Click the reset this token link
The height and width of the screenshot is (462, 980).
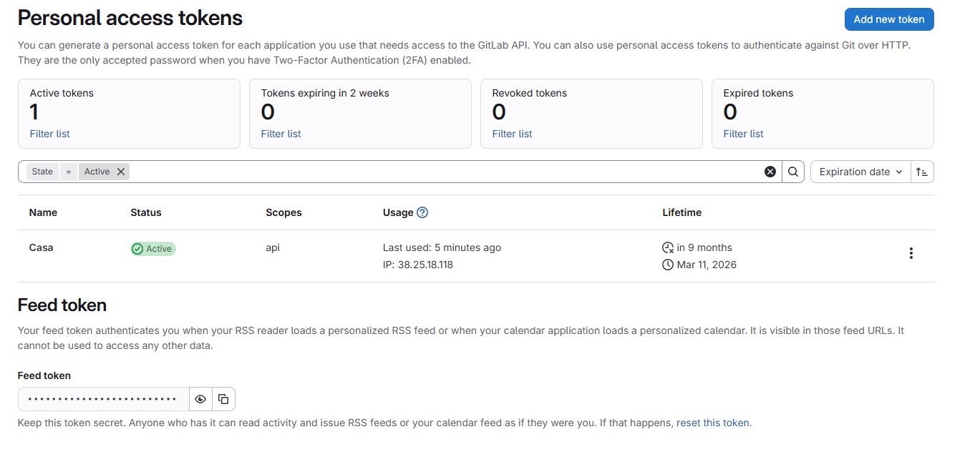point(713,423)
